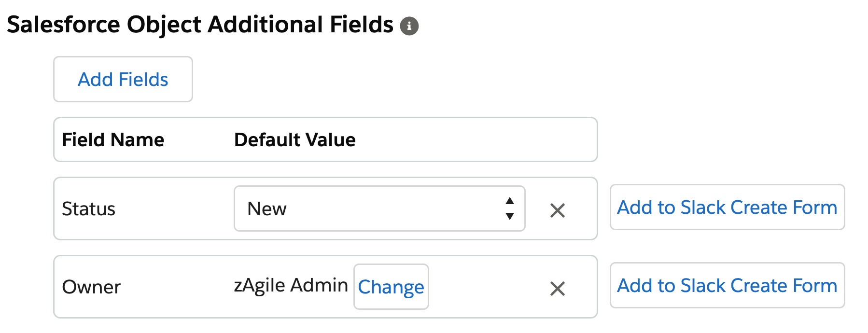
Task: Remove the Status field row
Action: [x=557, y=210]
